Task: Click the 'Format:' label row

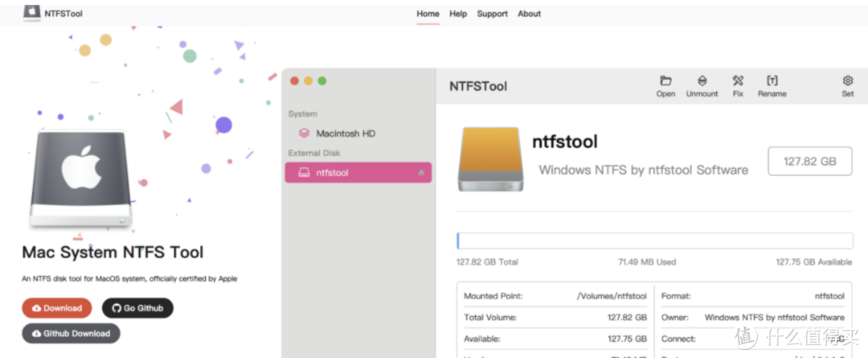Action: click(753, 297)
